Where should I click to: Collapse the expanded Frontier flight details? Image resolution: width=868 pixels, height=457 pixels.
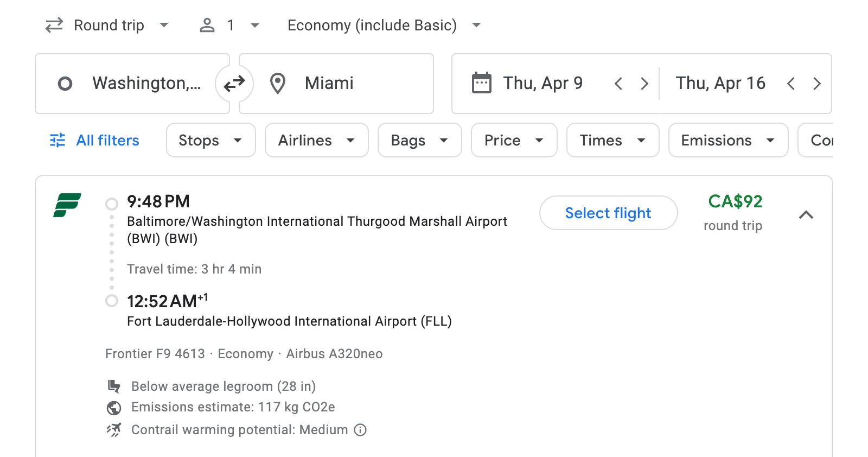807,215
